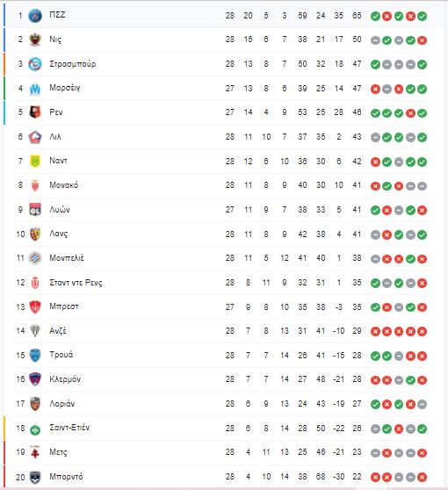Click the Νις team logo

[x=35, y=40]
